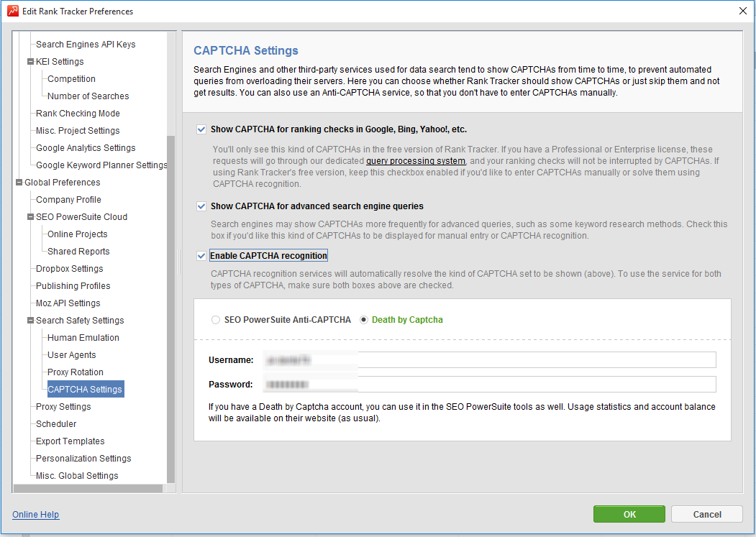Cancel the preferences dialog
Viewport: 756px width, 537px height.
[707, 514]
